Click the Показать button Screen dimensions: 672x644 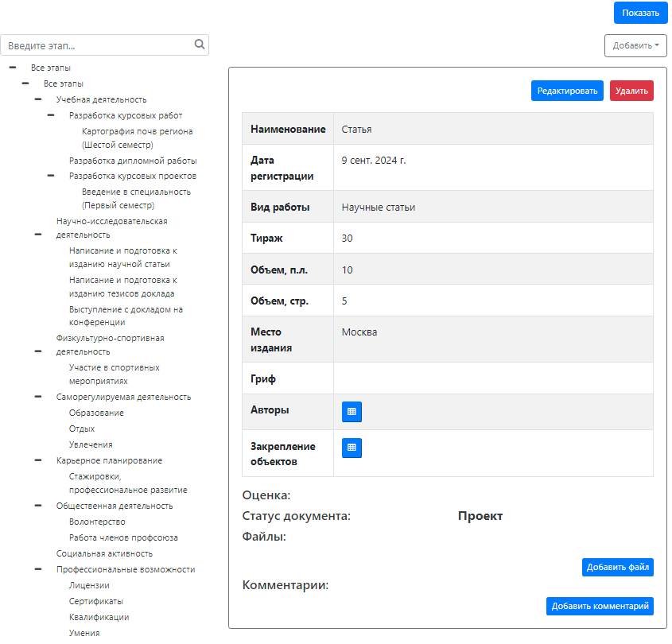[641, 13]
